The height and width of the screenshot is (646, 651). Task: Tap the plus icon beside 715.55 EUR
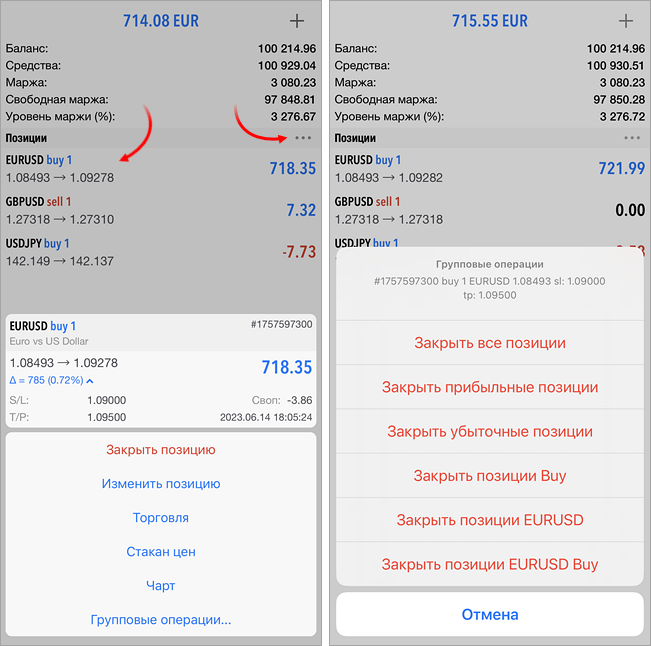(626, 21)
